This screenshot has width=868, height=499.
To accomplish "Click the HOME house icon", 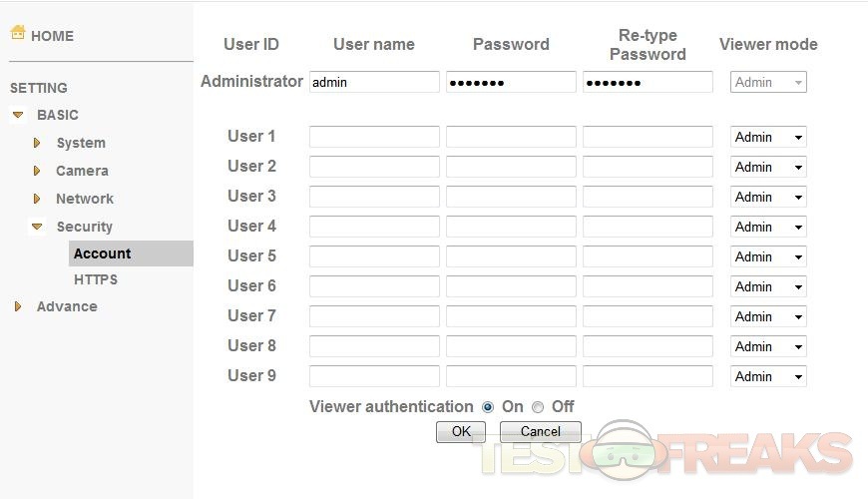I will (18, 33).
